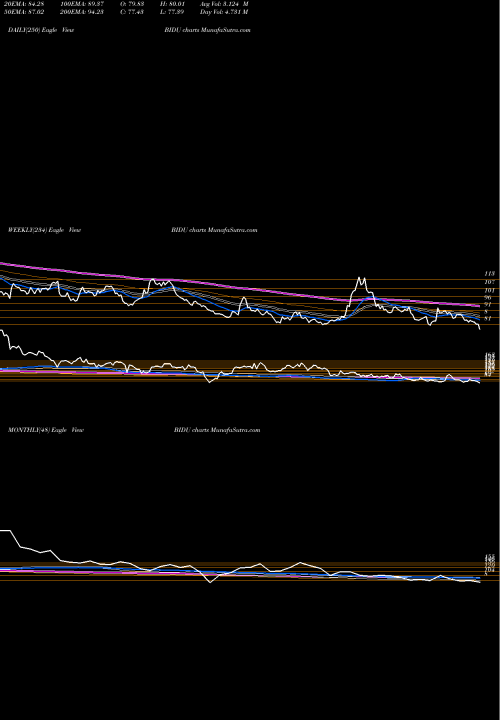500x720 pixels.
Task: Click BIDU charts MunafaSutra.com above daily chart
Action: click(208, 30)
